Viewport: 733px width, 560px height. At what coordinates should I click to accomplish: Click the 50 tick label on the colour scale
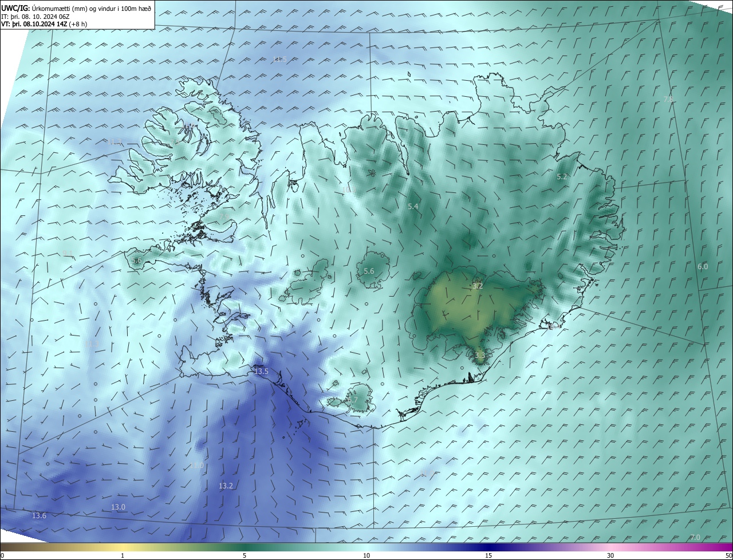pyautogui.click(x=728, y=555)
